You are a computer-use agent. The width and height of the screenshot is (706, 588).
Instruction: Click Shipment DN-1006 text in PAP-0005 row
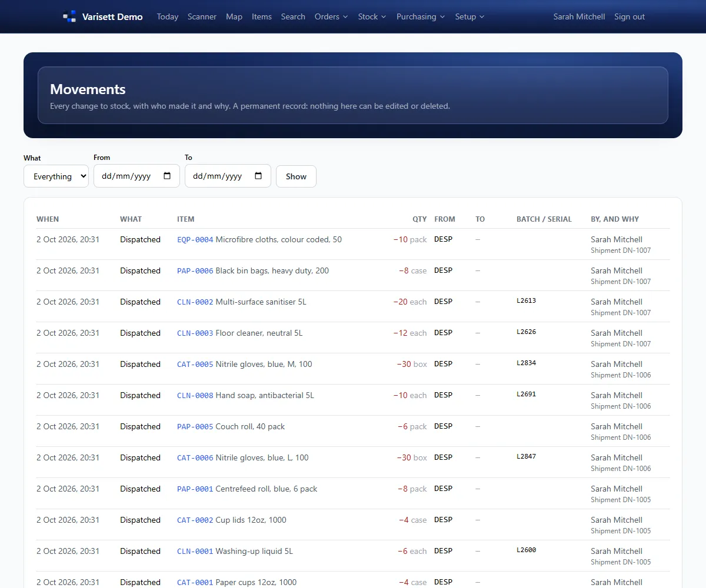(621, 437)
